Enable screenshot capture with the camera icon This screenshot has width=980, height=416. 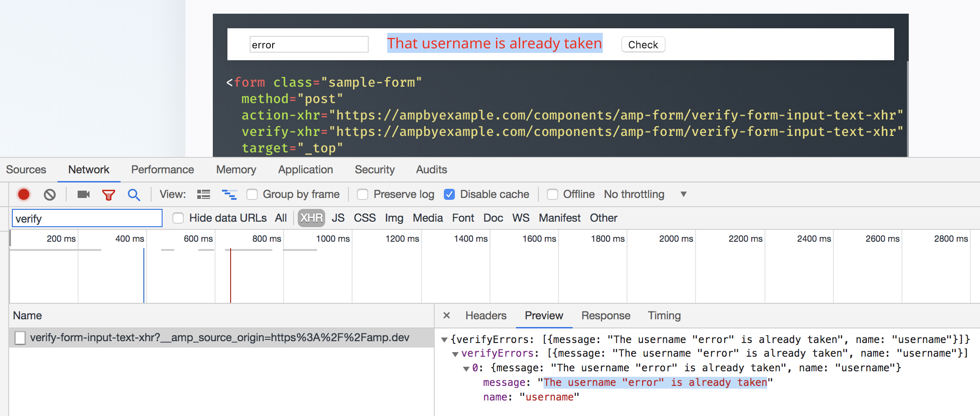(83, 194)
